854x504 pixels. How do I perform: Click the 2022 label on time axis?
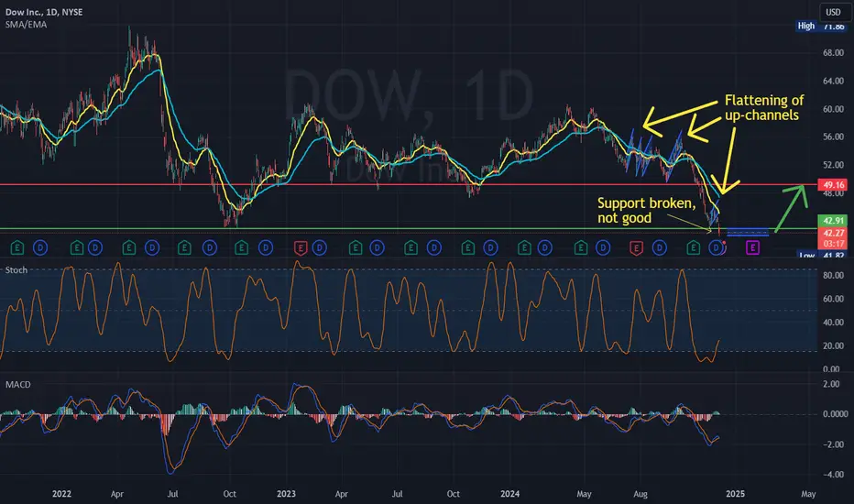pos(61,494)
